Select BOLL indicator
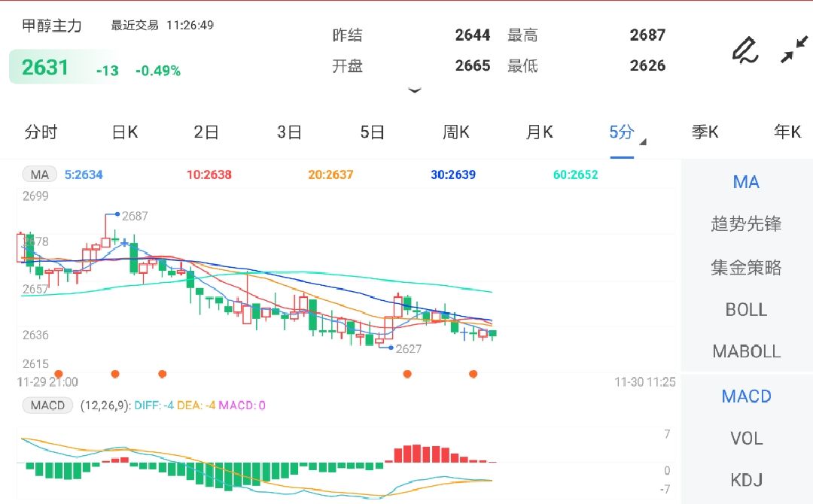Viewport: 813px width, 504px height. coord(746,310)
